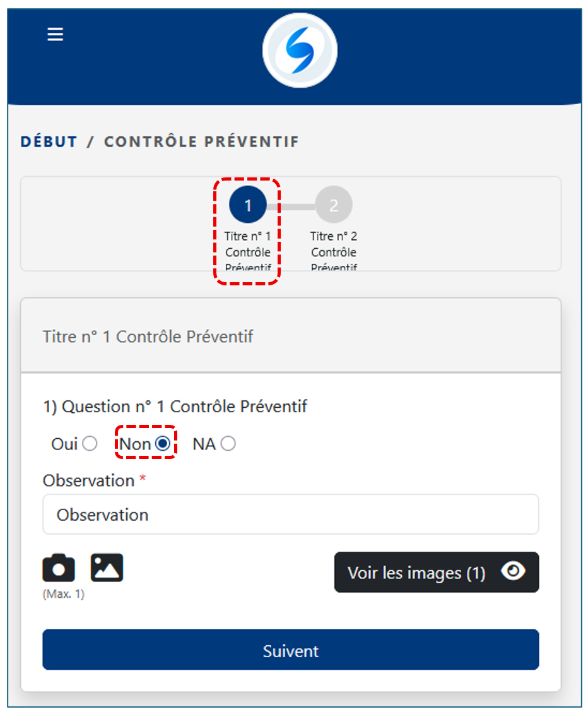Open the Titre n° 1 step label
This screenshot has width=588, height=714.
coord(248,251)
